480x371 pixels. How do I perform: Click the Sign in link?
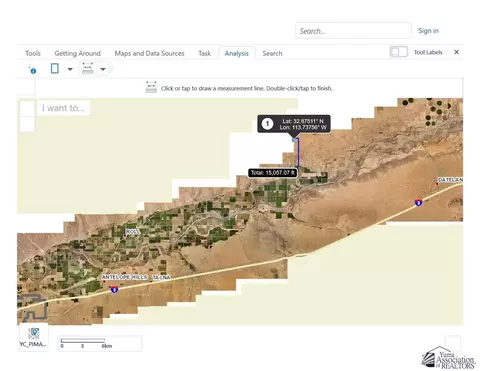click(428, 31)
